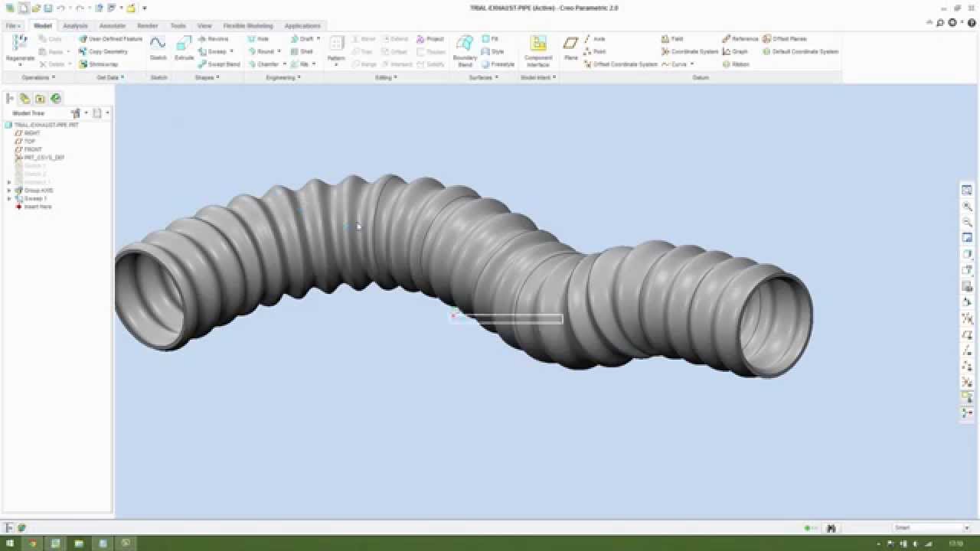Viewport: 980px width, 551px height.
Task: Click the Reference datum tool
Action: point(740,39)
